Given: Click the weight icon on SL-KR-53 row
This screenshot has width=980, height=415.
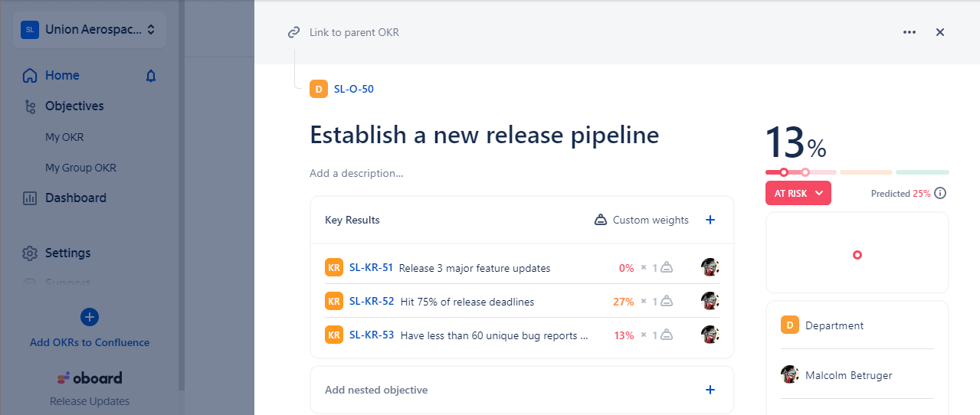Looking at the screenshot, I should pos(667,335).
